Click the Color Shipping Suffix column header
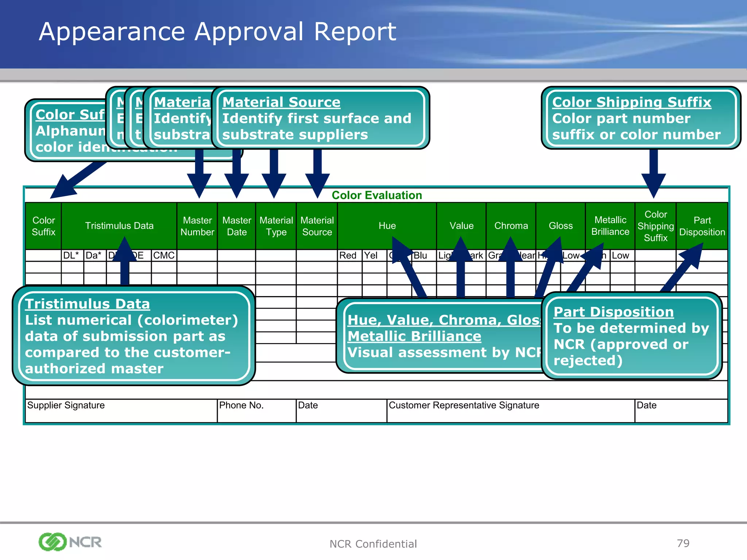The width and height of the screenshot is (747, 560). click(x=655, y=226)
